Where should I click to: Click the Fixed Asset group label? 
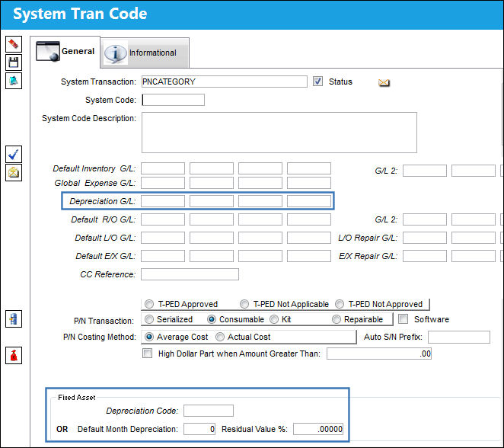(76, 398)
